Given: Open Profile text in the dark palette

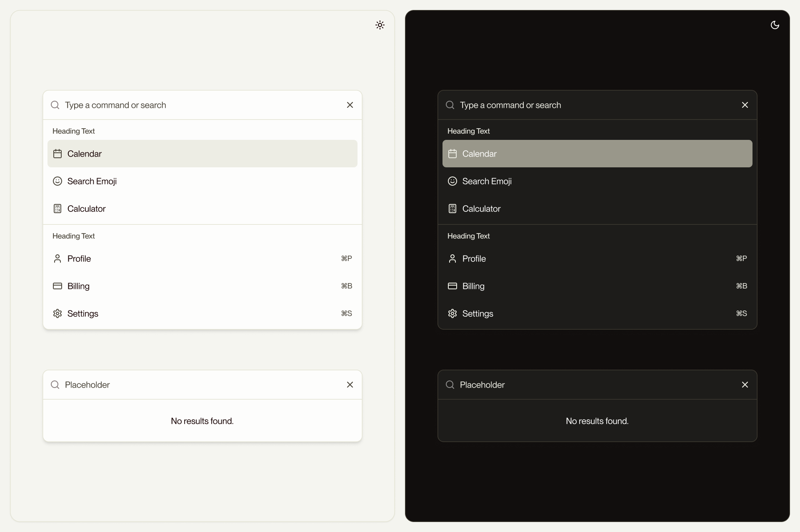Looking at the screenshot, I should (474, 259).
